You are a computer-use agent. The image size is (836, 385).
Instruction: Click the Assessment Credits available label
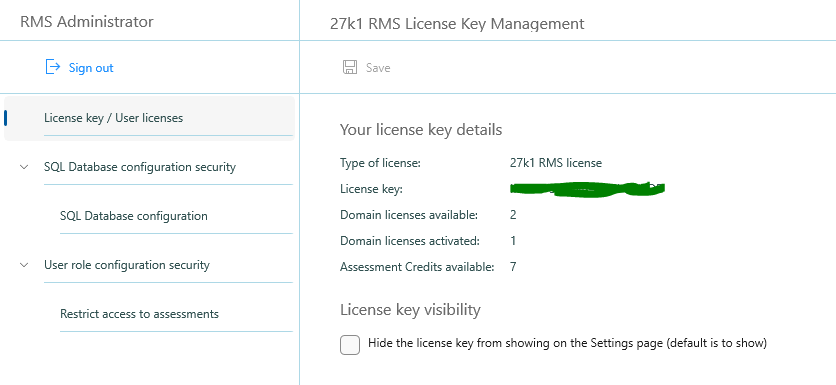tap(417, 267)
